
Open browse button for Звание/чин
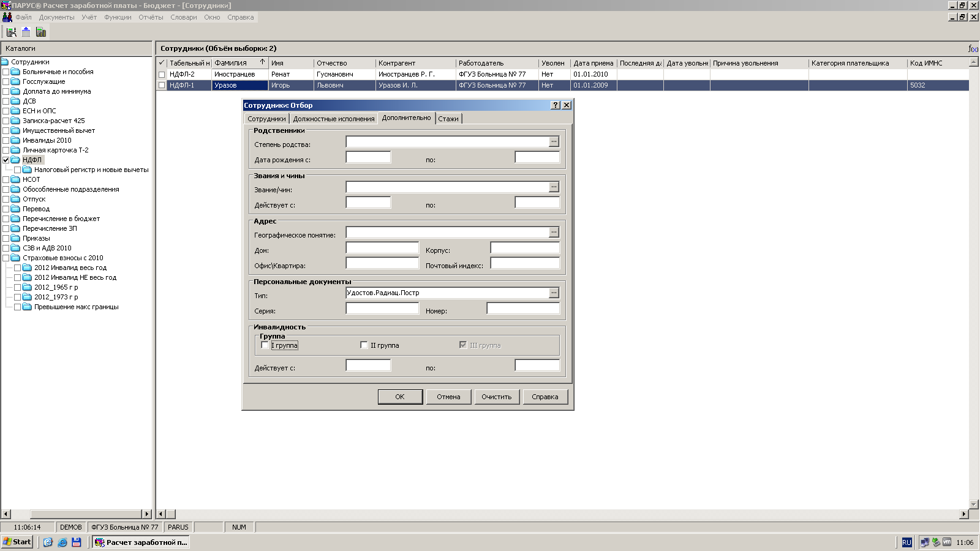coord(554,187)
